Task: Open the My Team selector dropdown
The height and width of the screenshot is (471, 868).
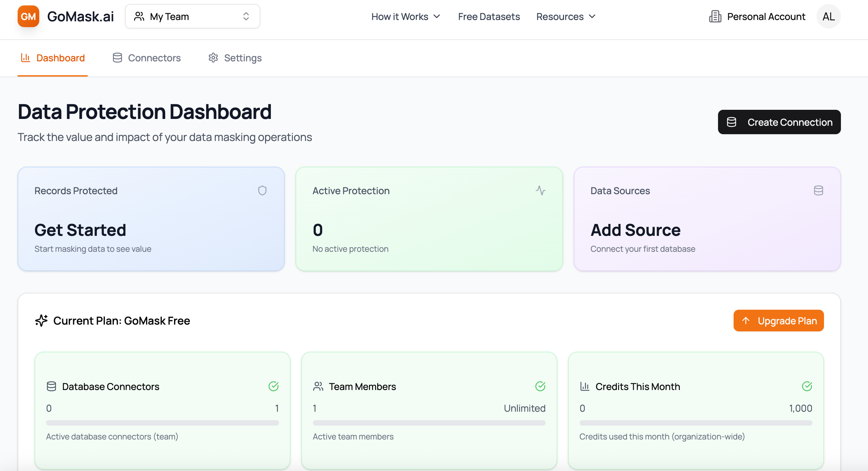Action: click(x=192, y=16)
